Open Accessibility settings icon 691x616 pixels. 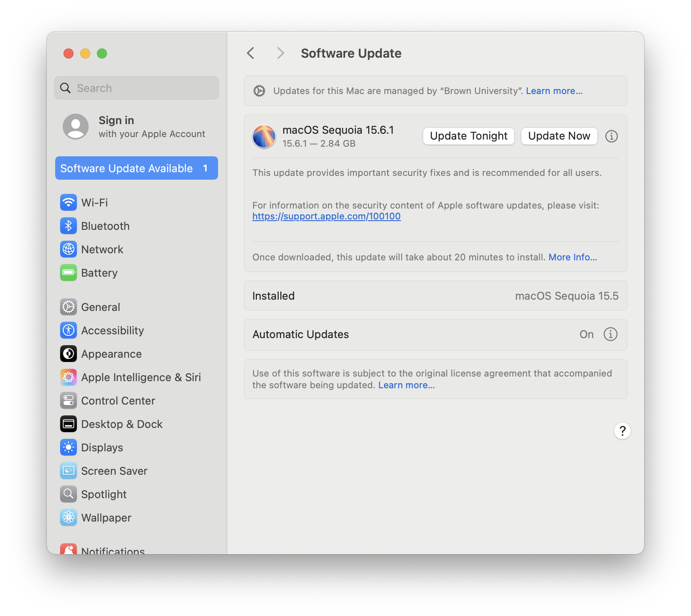tap(69, 331)
